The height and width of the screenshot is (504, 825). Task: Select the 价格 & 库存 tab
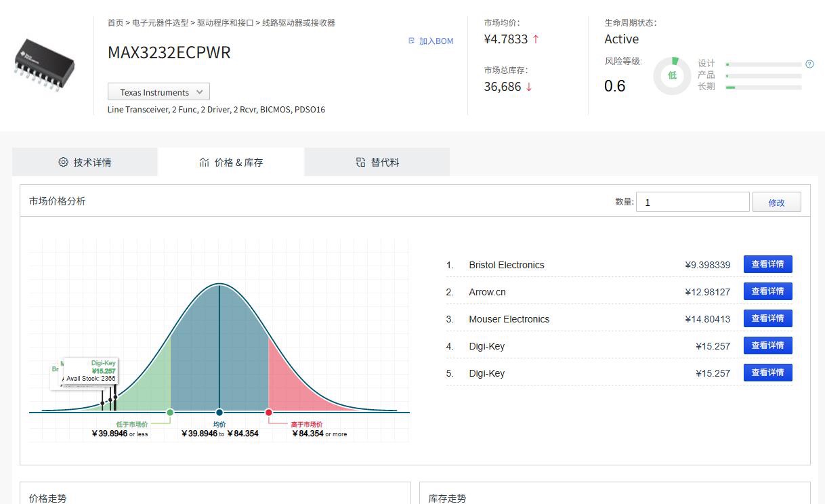click(x=231, y=162)
